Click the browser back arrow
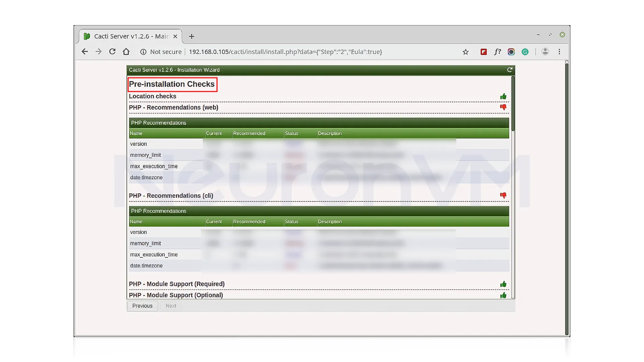This screenshot has width=644, height=362. tap(85, 52)
